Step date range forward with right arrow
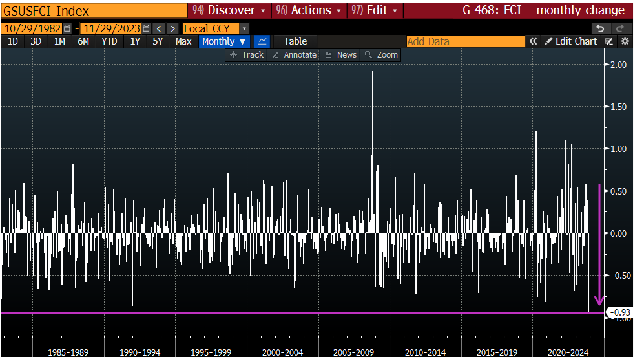 (x=173, y=28)
